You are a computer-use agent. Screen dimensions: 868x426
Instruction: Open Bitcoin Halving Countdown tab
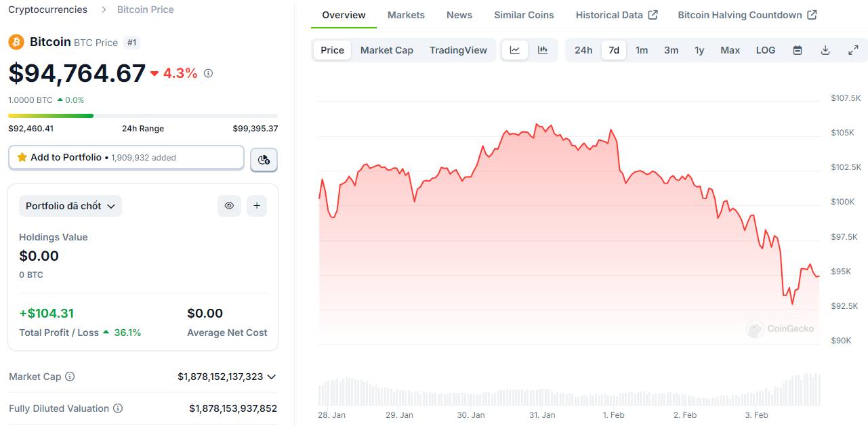click(747, 15)
